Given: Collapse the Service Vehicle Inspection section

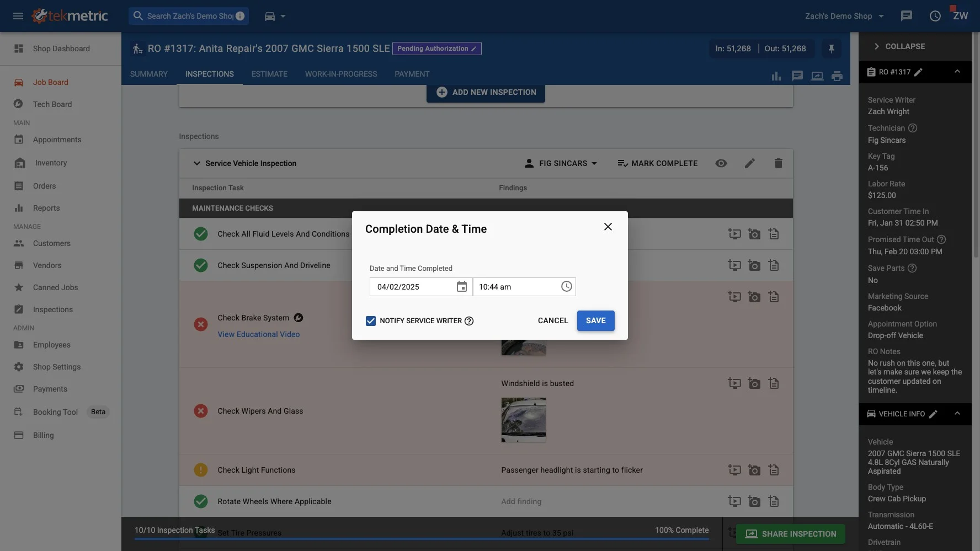Looking at the screenshot, I should [197, 163].
